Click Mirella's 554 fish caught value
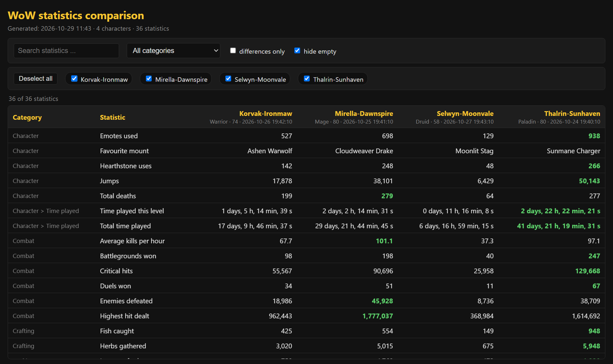This screenshot has width=613, height=364. [388, 331]
